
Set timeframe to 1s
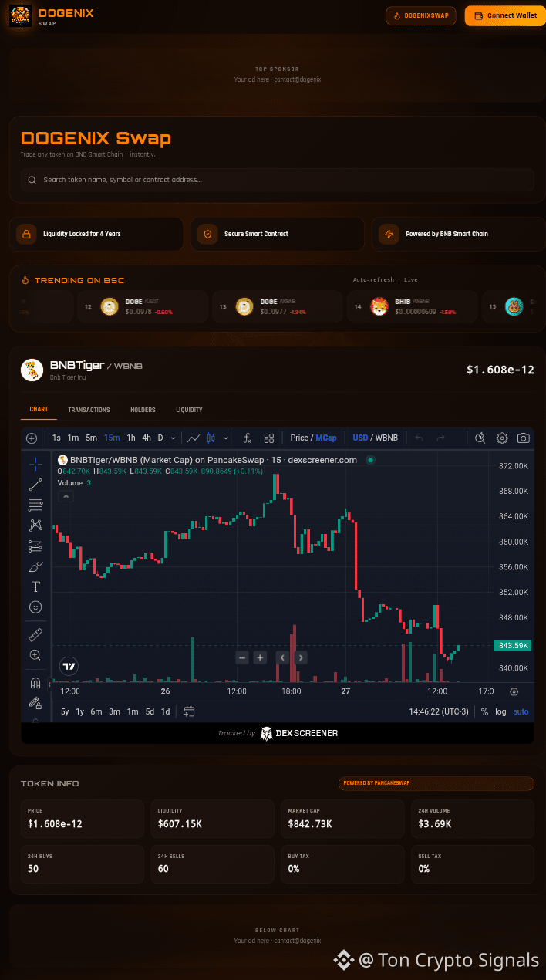coord(56,438)
